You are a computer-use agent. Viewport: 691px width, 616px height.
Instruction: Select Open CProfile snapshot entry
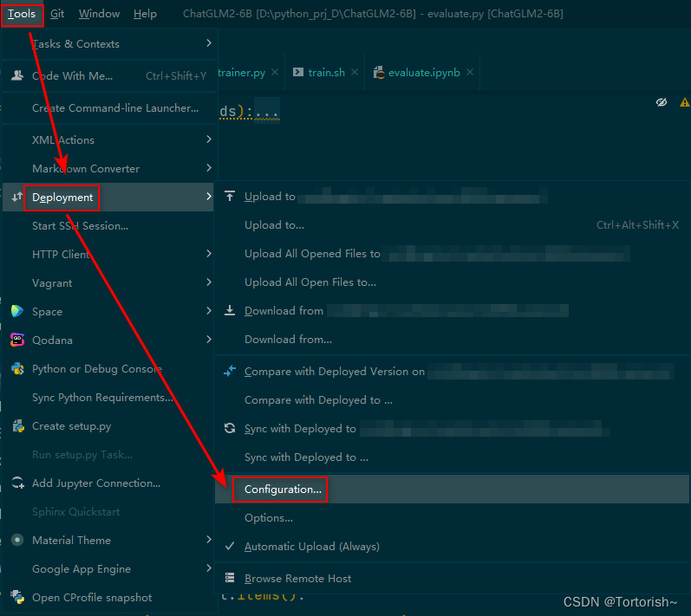point(109,597)
